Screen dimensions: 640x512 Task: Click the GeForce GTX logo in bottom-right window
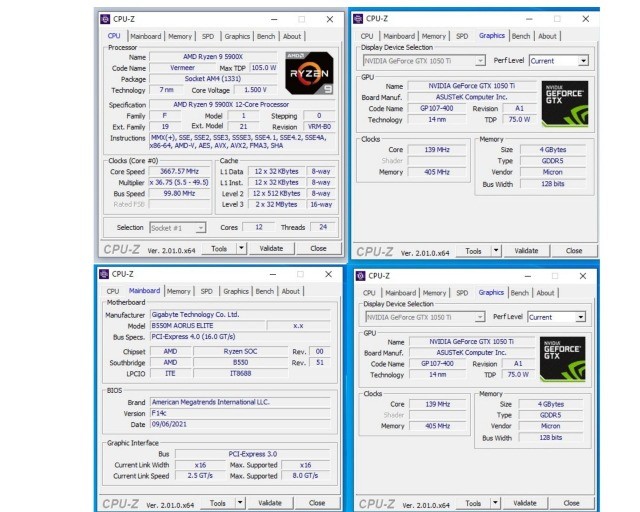562,359
